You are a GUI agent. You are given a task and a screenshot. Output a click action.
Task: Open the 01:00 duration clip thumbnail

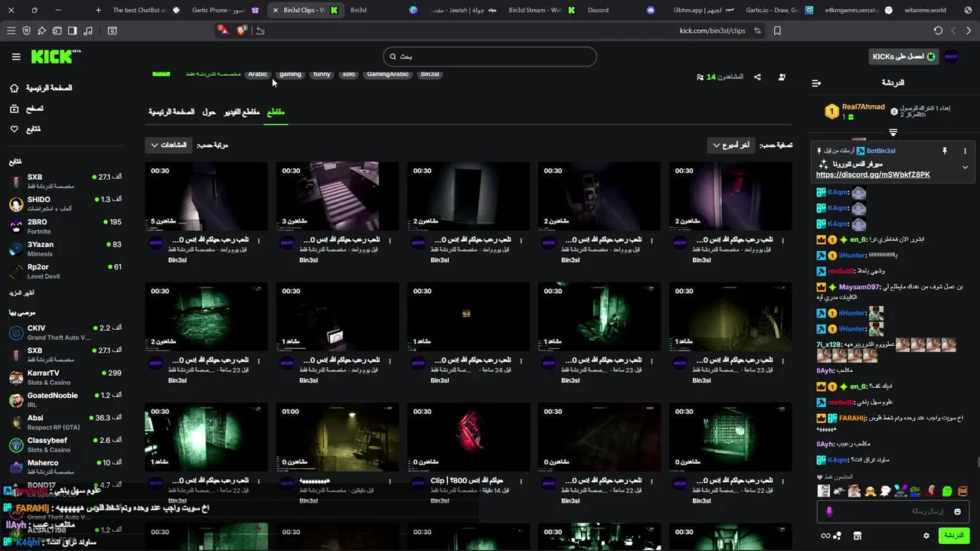(338, 437)
